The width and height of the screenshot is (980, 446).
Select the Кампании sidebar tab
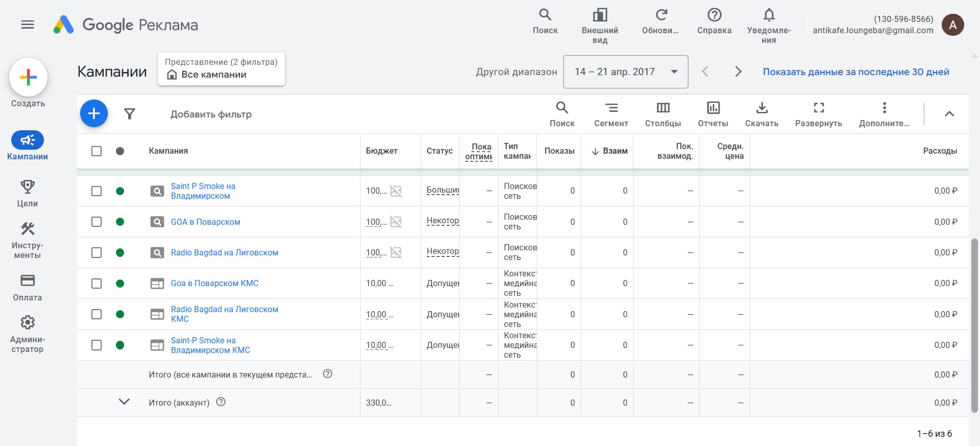click(x=28, y=147)
